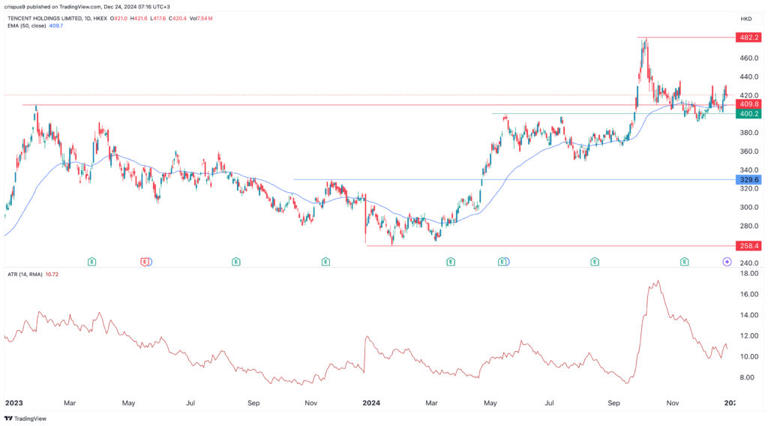The image size is (768, 426).
Task: Click the earnings marker from August 2024
Action: (x=595, y=261)
